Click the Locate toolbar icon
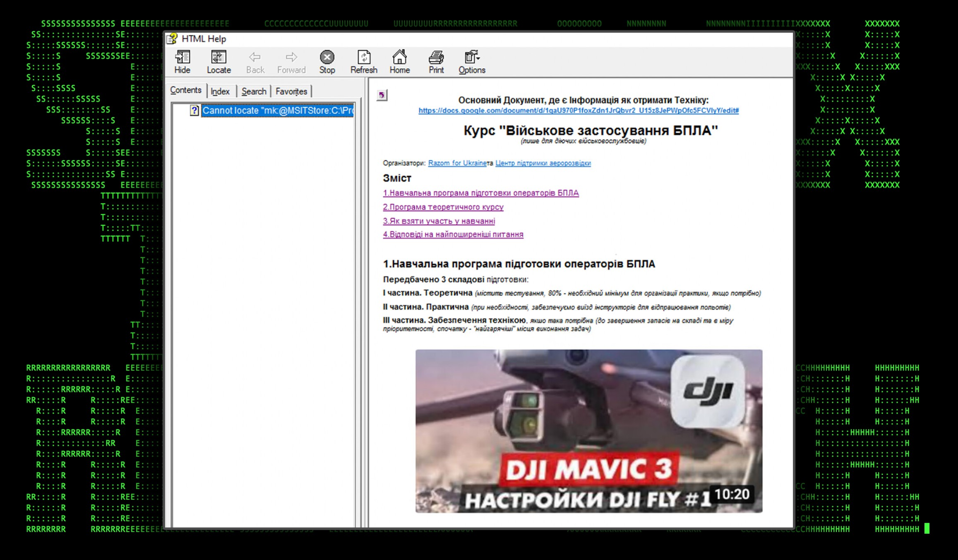 click(218, 61)
